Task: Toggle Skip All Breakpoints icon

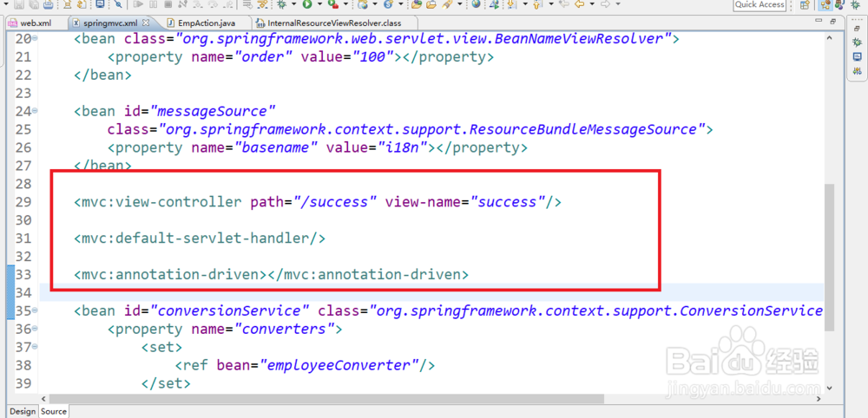Action: (x=118, y=4)
